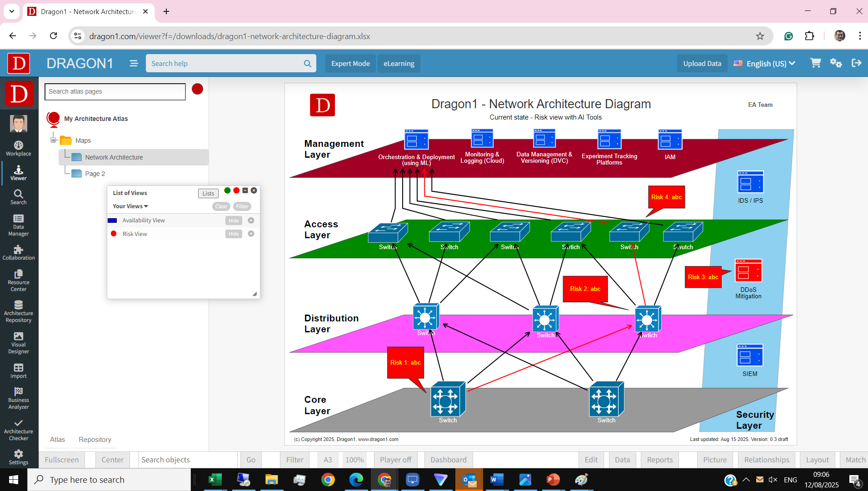Open the browser tab search chevron
This screenshot has height=491, width=868.
pos(11,11)
